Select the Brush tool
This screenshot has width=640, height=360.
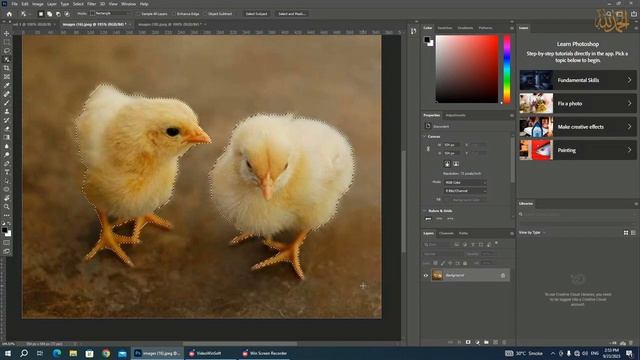coord(7,103)
